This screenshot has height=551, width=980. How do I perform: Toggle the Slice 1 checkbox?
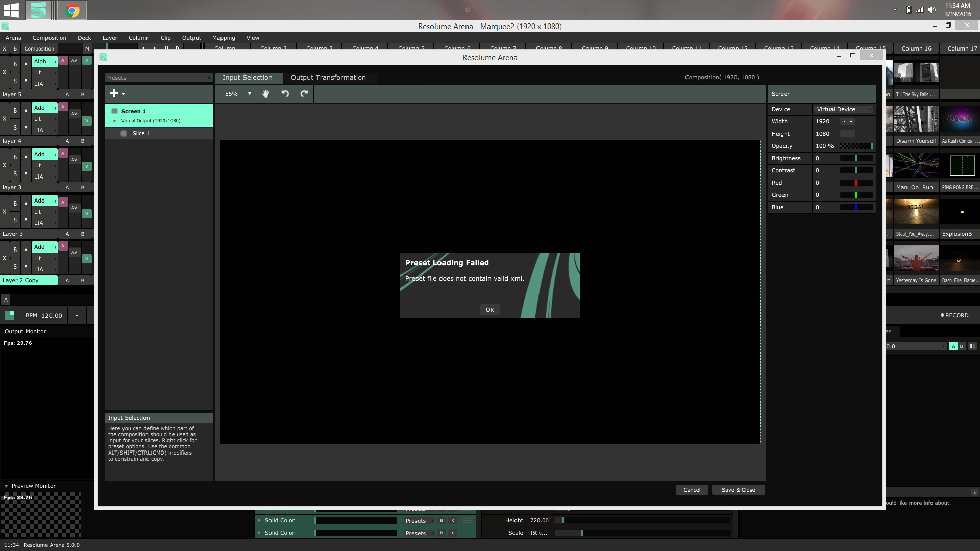[124, 133]
